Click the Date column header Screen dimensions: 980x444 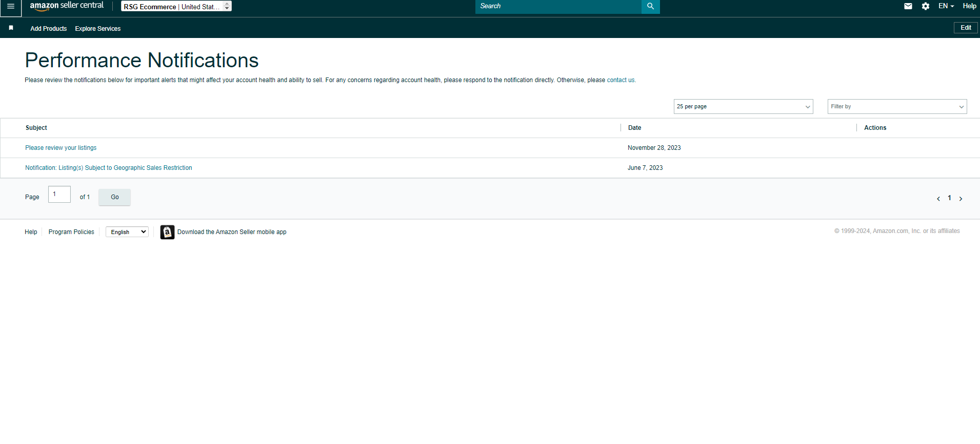click(634, 128)
